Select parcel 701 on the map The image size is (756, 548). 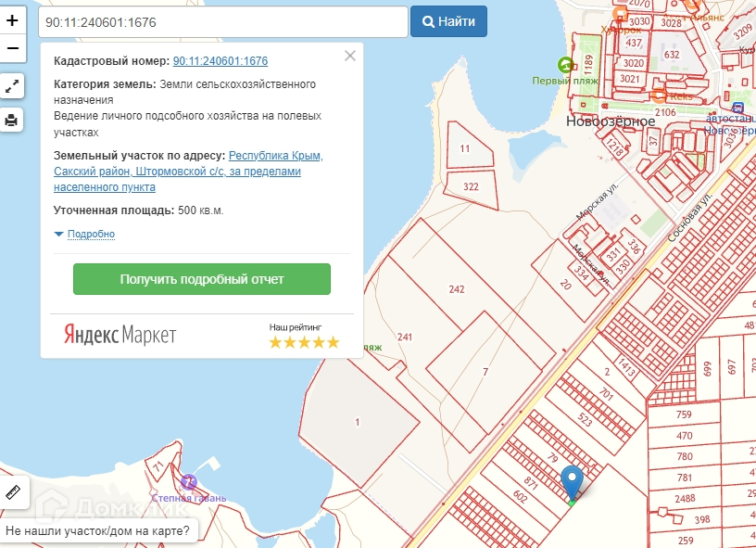(606, 395)
